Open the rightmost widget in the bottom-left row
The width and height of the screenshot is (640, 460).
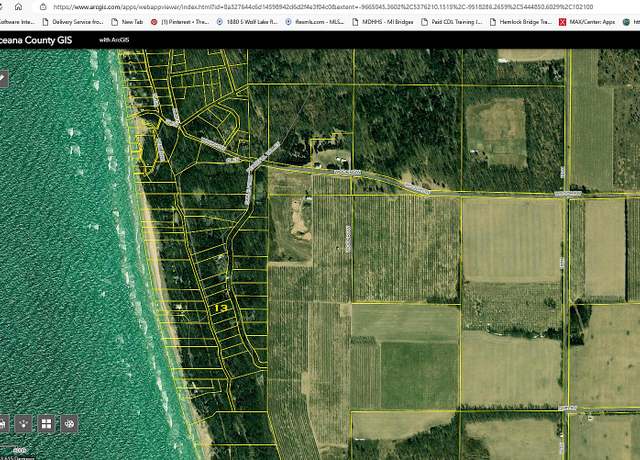(x=69, y=424)
